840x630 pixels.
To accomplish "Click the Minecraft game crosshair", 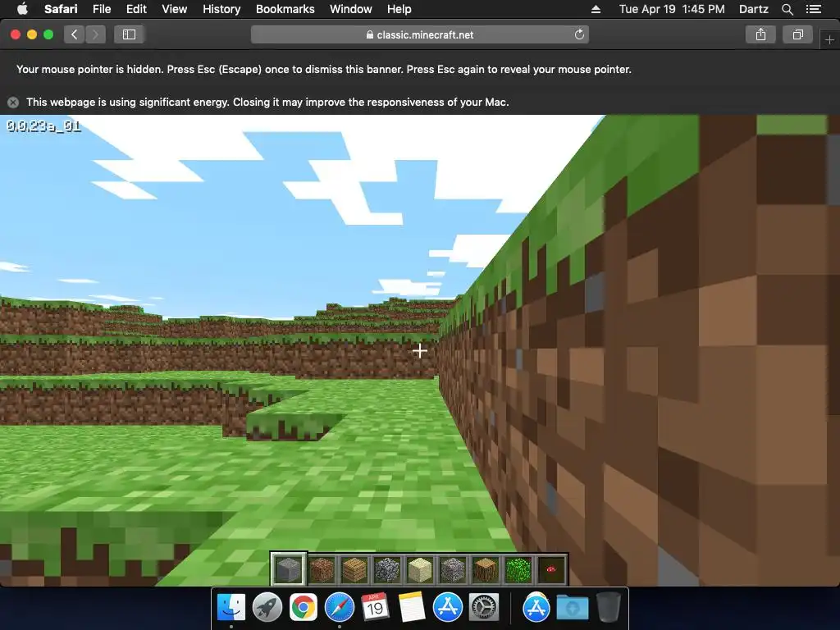I will (419, 351).
